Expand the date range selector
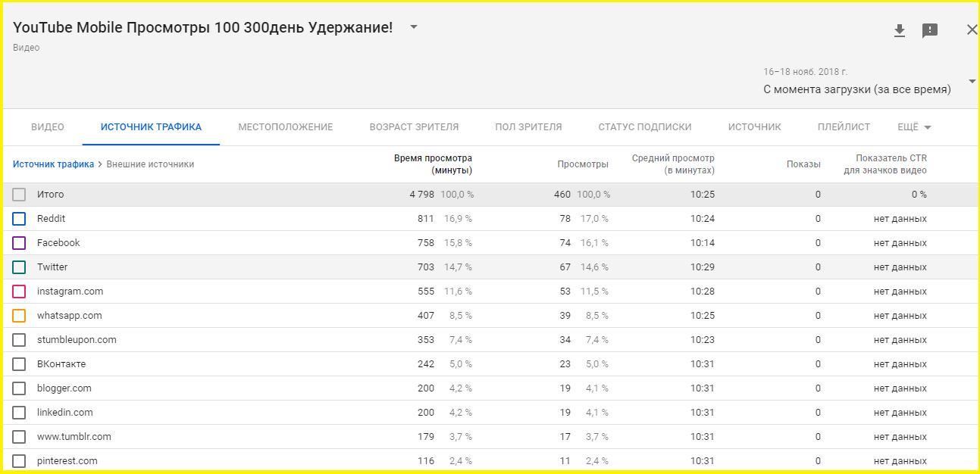Image resolution: width=980 pixels, height=474 pixels. coord(972,81)
